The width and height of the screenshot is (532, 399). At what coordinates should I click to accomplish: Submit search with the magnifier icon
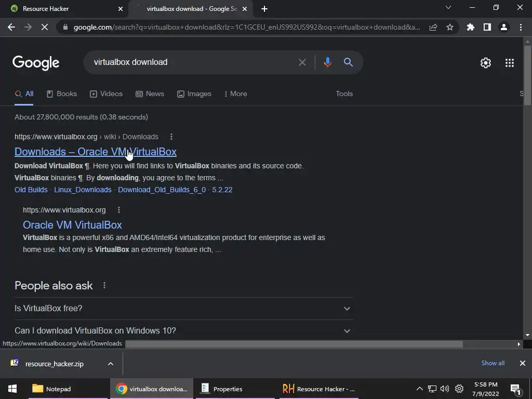348,62
